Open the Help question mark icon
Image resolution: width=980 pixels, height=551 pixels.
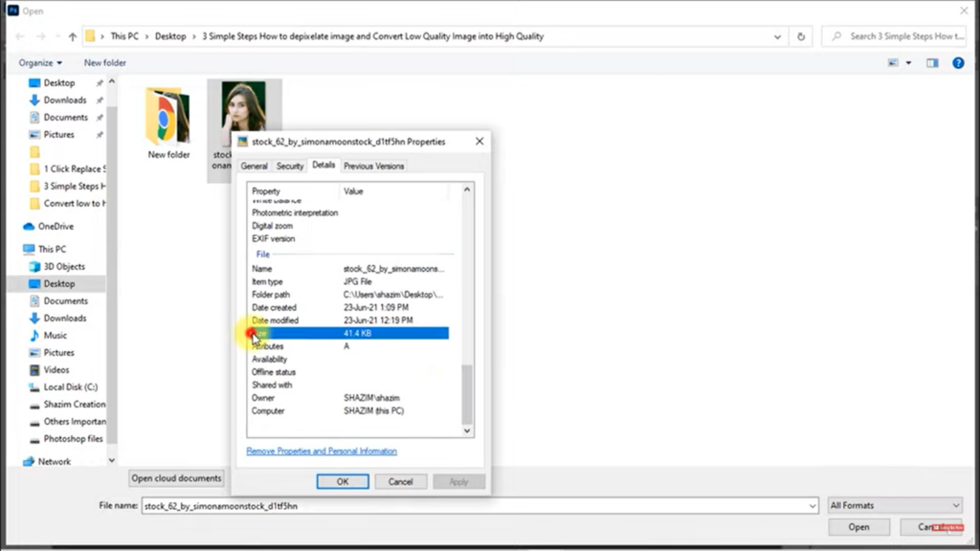(x=959, y=62)
